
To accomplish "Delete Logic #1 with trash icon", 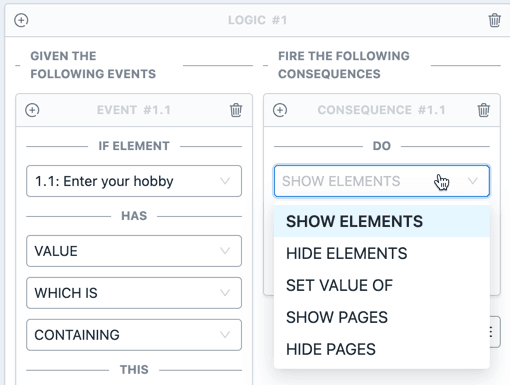I will pyautogui.click(x=495, y=20).
